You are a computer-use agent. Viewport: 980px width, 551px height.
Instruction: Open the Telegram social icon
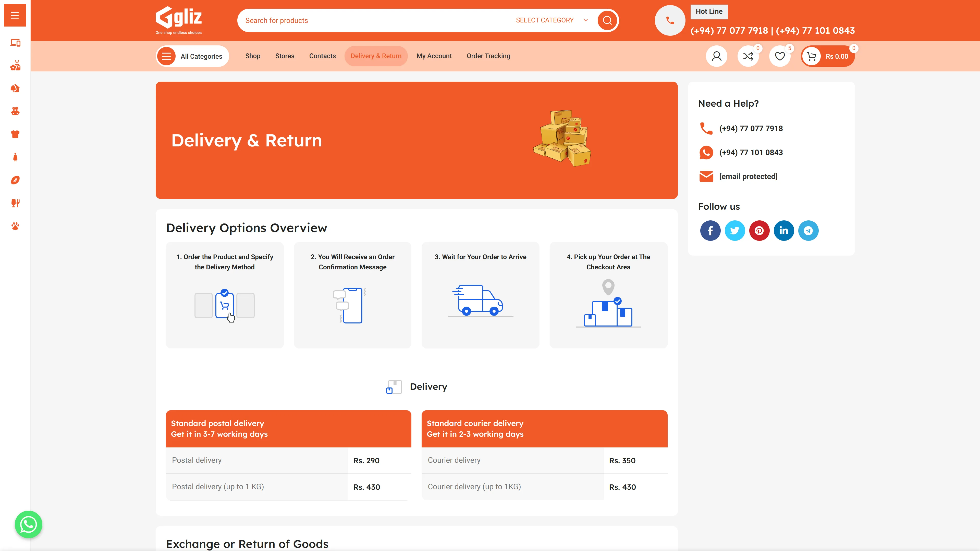coord(808,230)
